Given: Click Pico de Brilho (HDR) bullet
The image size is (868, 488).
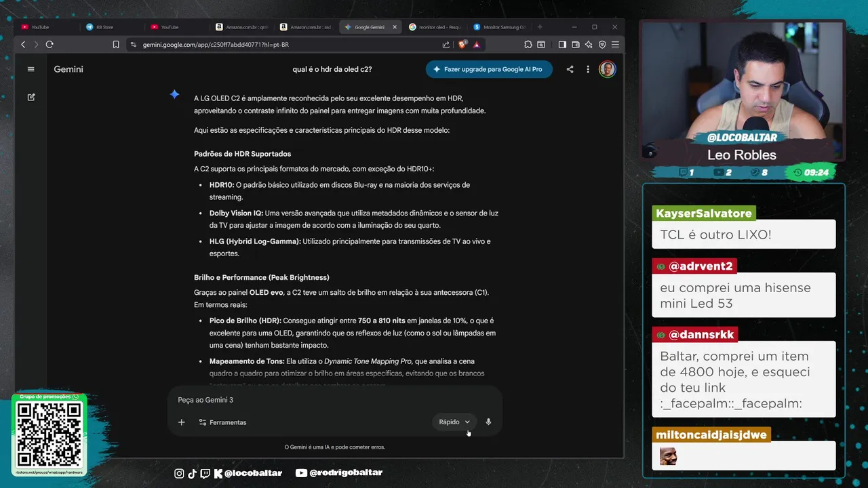Looking at the screenshot, I should 245,321.
